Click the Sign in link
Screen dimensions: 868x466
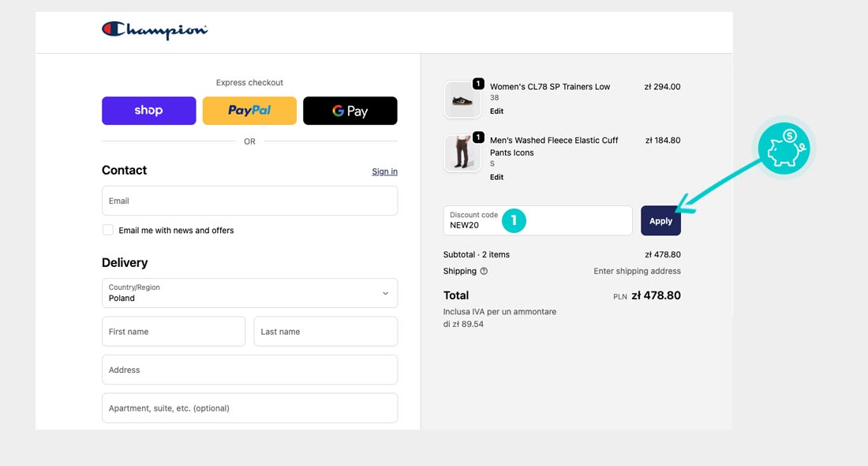384,171
